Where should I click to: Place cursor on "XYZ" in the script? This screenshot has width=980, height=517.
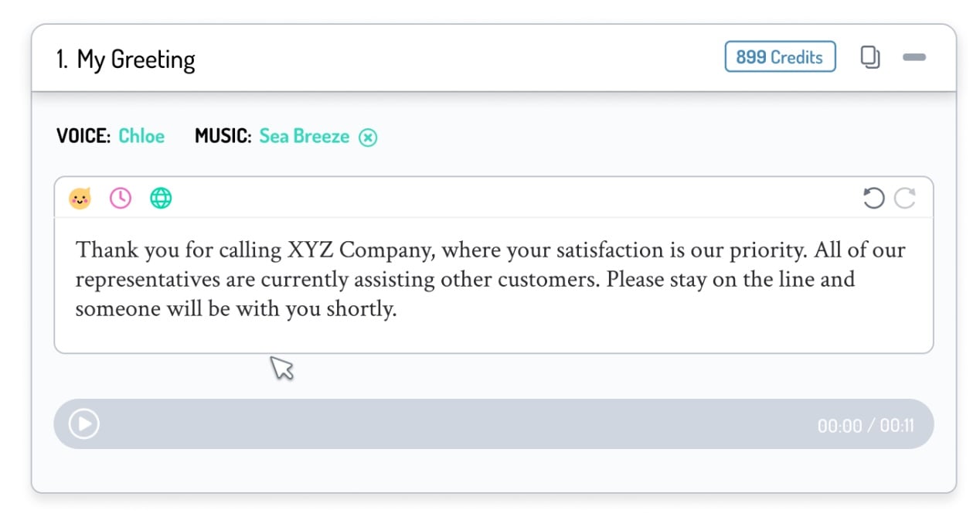point(310,250)
